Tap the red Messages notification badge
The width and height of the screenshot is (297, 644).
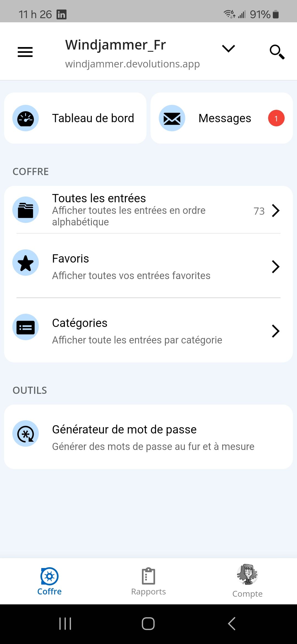[x=276, y=118]
